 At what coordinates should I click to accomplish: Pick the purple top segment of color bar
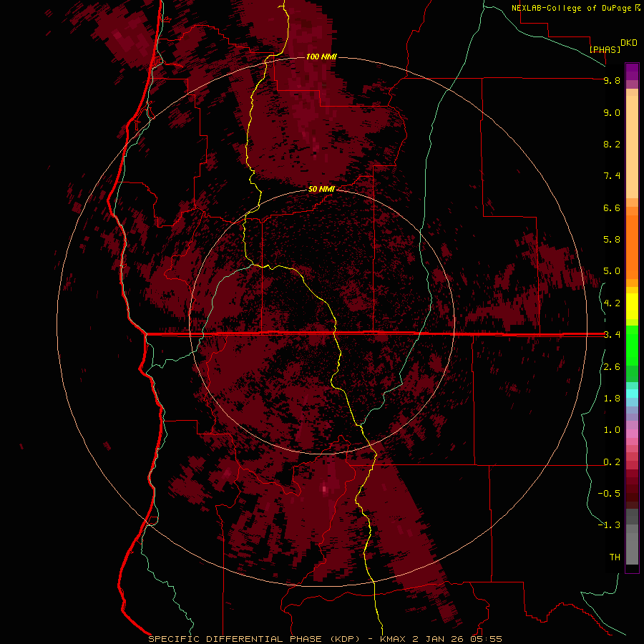pyautogui.click(x=632, y=72)
